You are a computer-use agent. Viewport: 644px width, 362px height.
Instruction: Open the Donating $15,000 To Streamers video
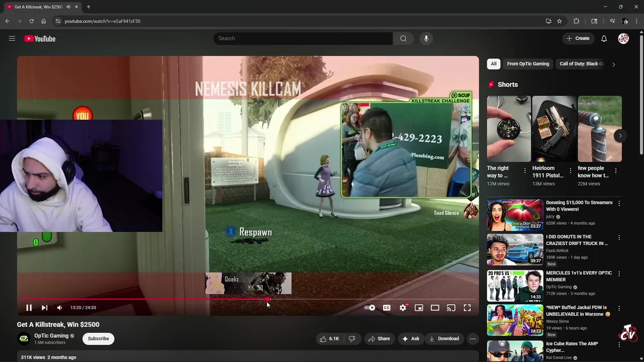(515, 215)
